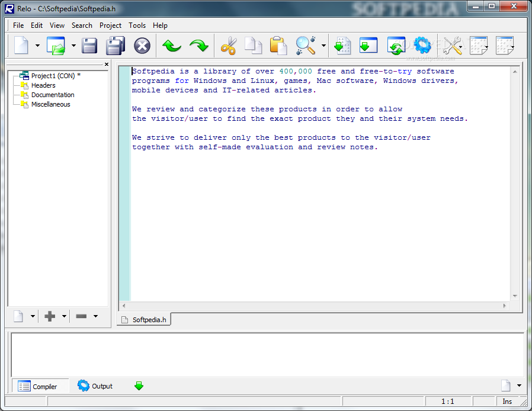Click the Undo green arrow
The height and width of the screenshot is (411, 532).
tap(172, 46)
